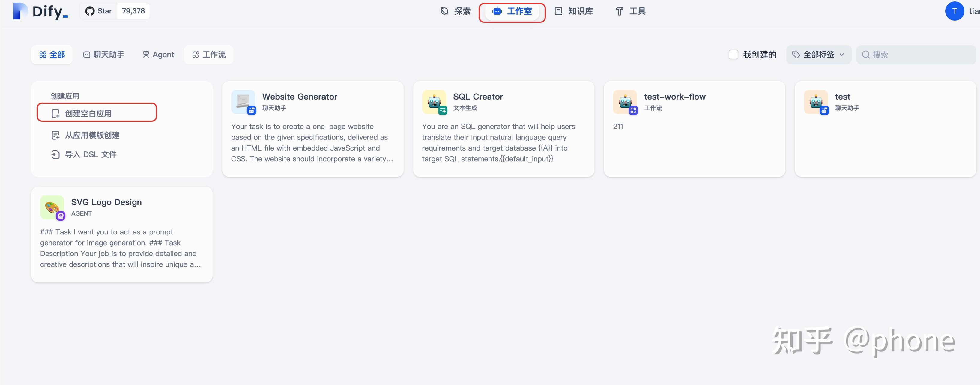Click the Agent filter icon
Screen dimensions: 980x385
[x=146, y=55]
